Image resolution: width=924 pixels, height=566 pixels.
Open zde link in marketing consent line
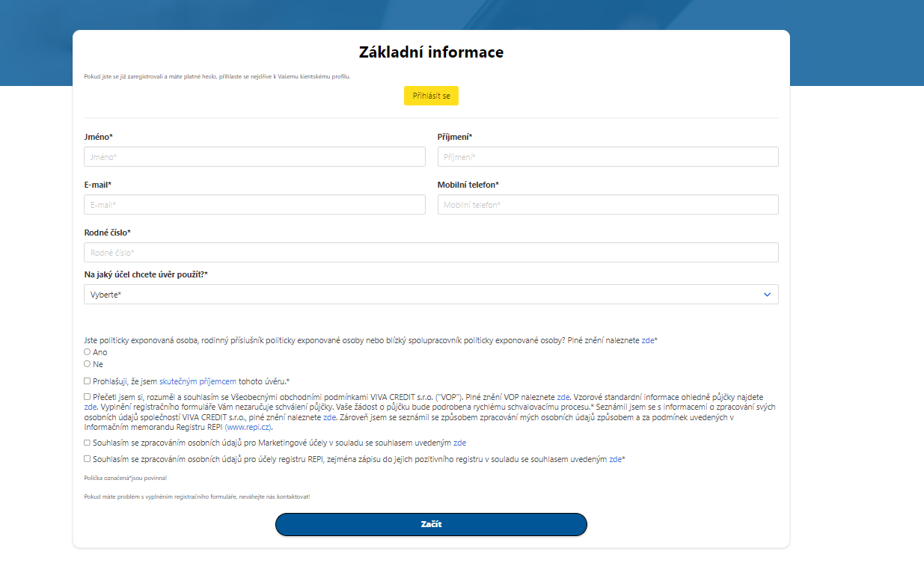pyautogui.click(x=459, y=443)
